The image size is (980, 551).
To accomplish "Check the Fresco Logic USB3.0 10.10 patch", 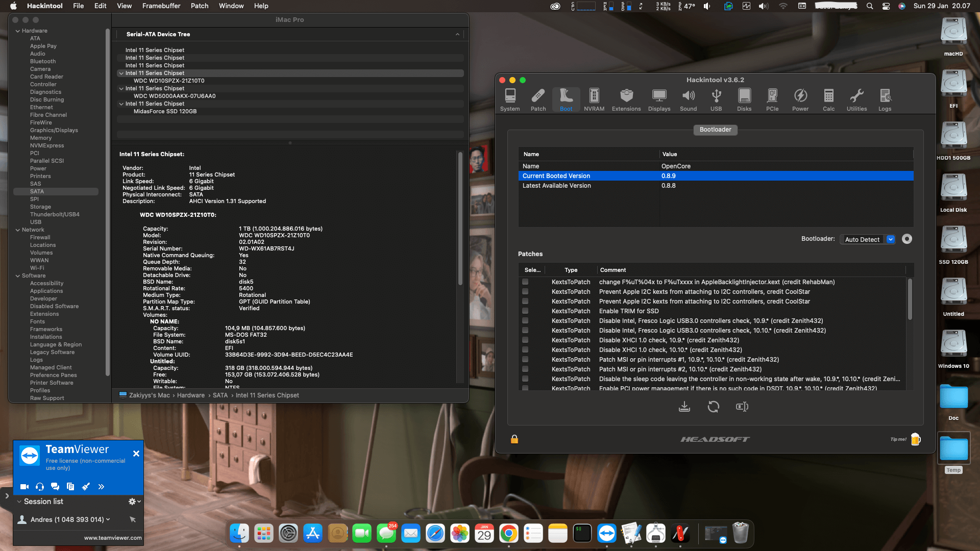I will coord(525,330).
